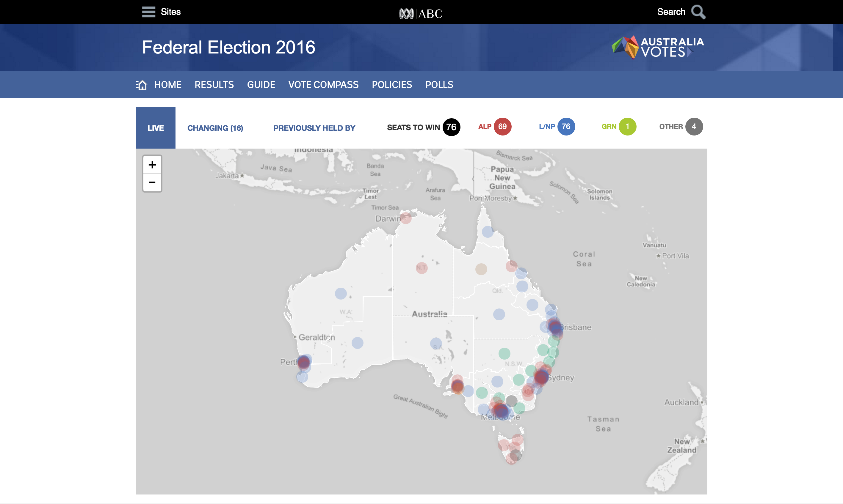Open the ABC logo homepage link
Viewport: 843px width, 504px height.
pos(421,14)
